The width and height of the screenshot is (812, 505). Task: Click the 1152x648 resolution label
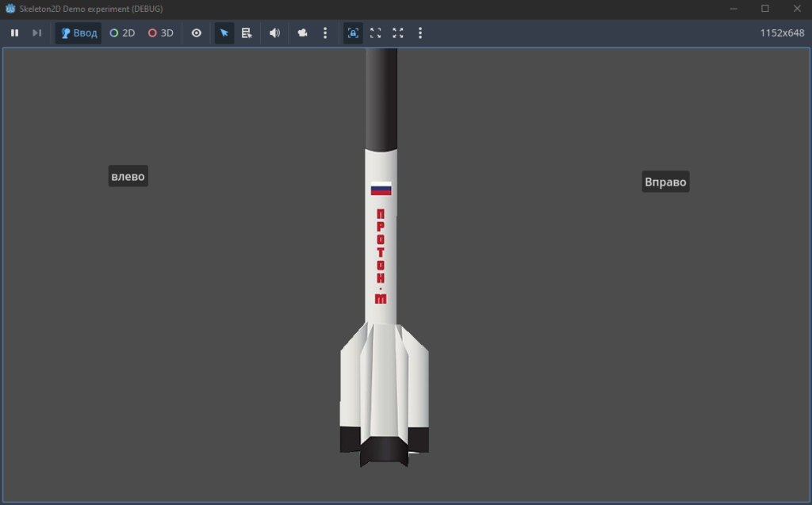[x=782, y=33]
